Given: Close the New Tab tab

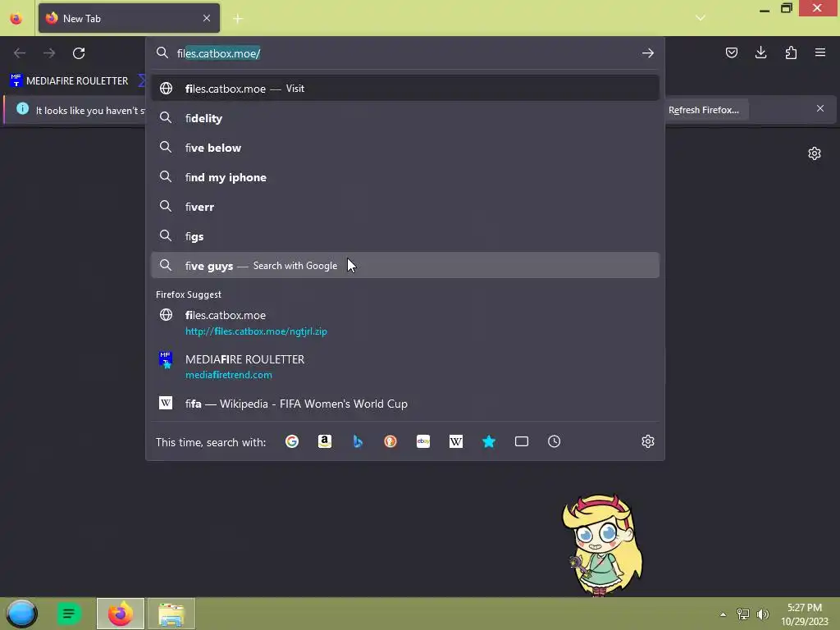Looking at the screenshot, I should click(207, 18).
